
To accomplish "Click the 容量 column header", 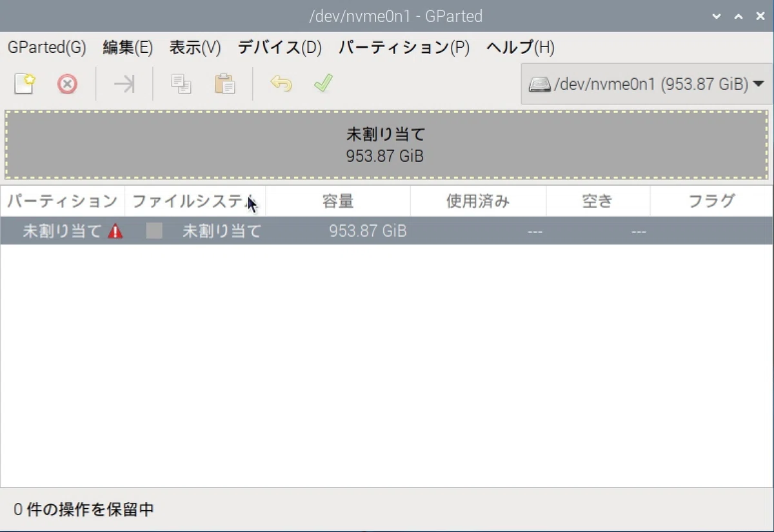I will (x=338, y=201).
